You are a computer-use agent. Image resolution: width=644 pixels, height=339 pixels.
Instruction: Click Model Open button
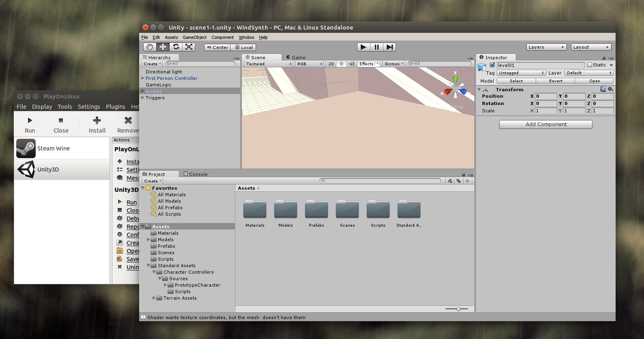point(594,81)
